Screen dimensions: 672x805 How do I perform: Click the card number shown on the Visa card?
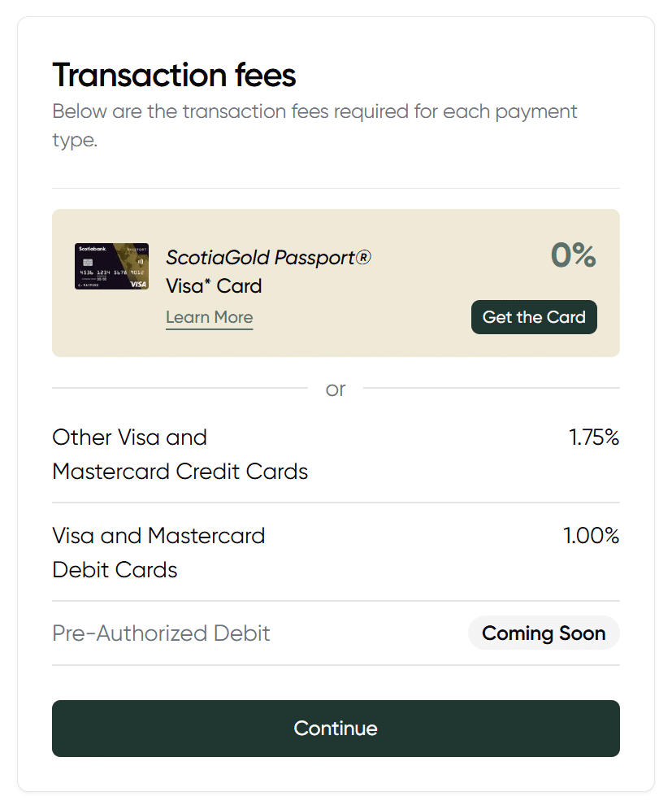pyautogui.click(x=112, y=272)
